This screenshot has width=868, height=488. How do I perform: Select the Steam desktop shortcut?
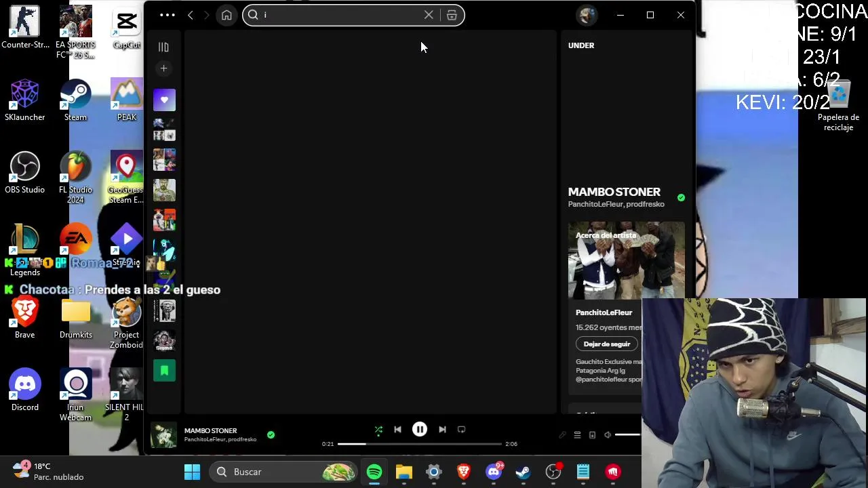[x=75, y=100]
